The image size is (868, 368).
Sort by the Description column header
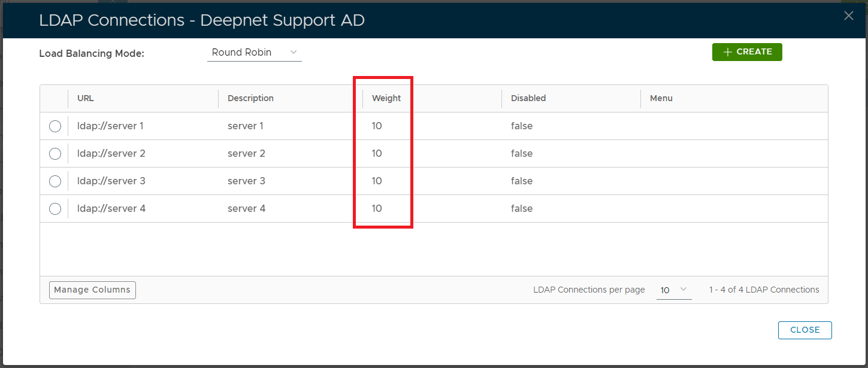250,98
